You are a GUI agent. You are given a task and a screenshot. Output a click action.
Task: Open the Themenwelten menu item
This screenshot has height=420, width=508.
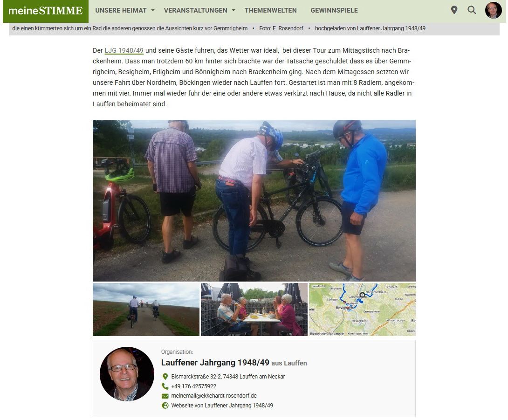(x=270, y=10)
